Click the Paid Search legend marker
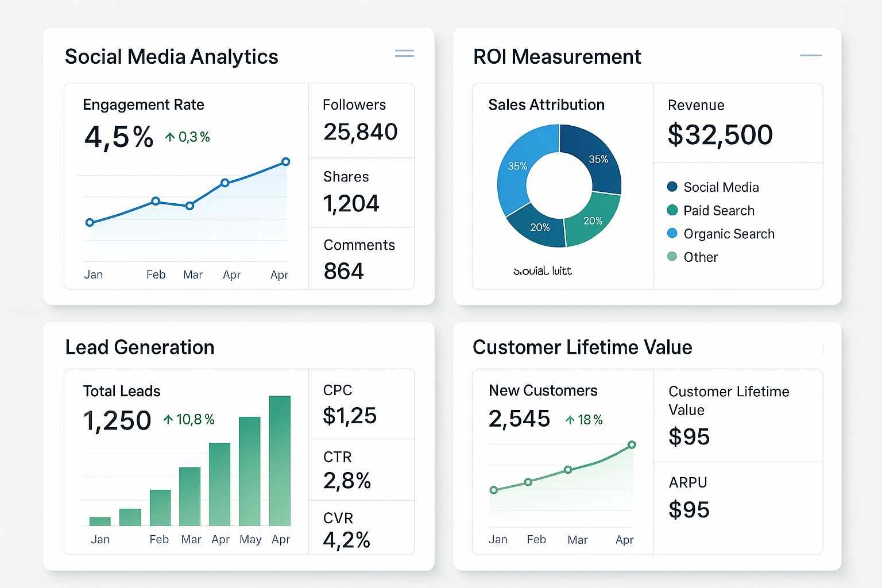Screen dimensions: 882x588 [672, 210]
